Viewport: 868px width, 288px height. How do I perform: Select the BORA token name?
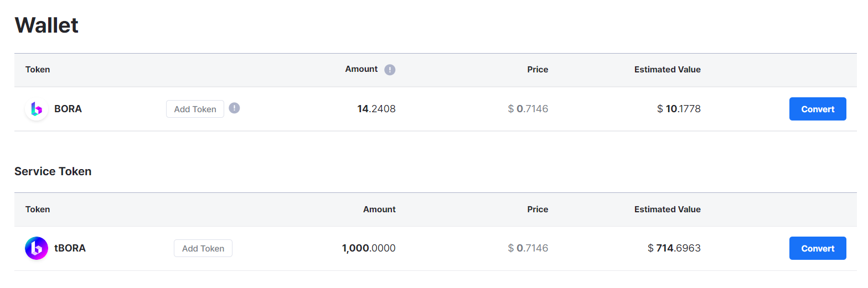(68, 109)
